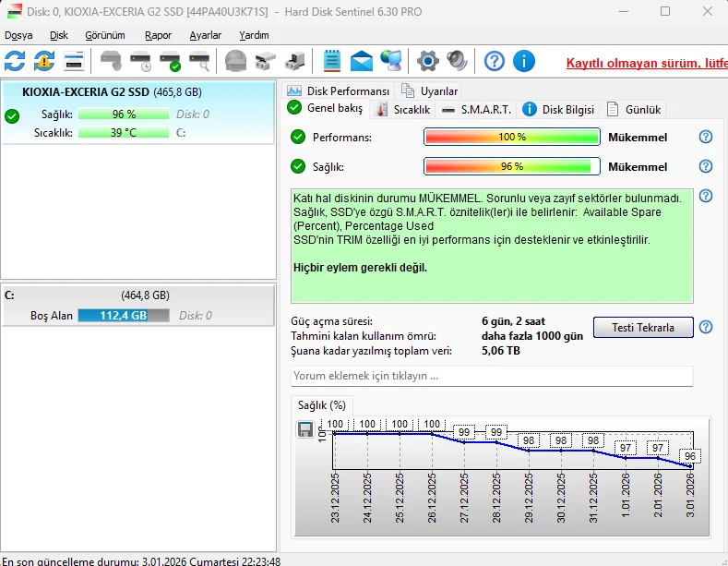Click the refresh icon with yellow warning sign
This screenshot has height=566, width=728.
(x=44, y=61)
